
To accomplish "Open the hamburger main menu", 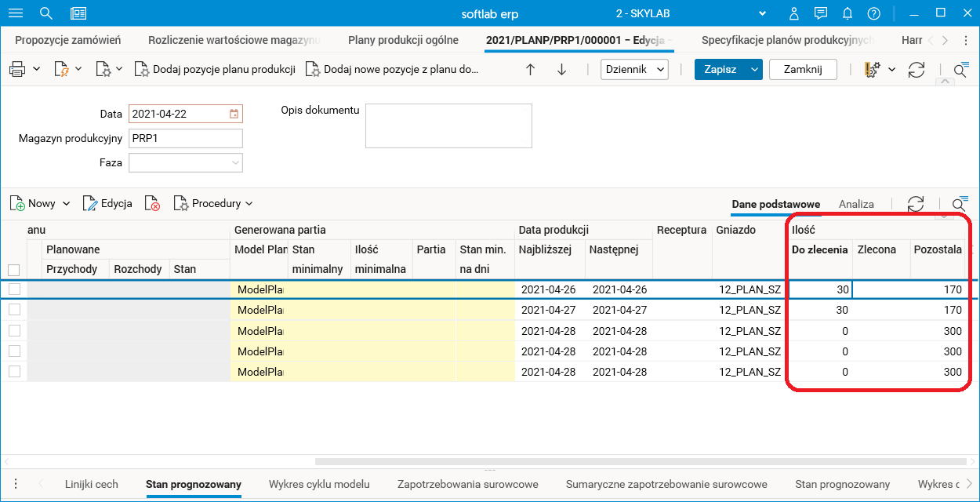I will (x=16, y=13).
